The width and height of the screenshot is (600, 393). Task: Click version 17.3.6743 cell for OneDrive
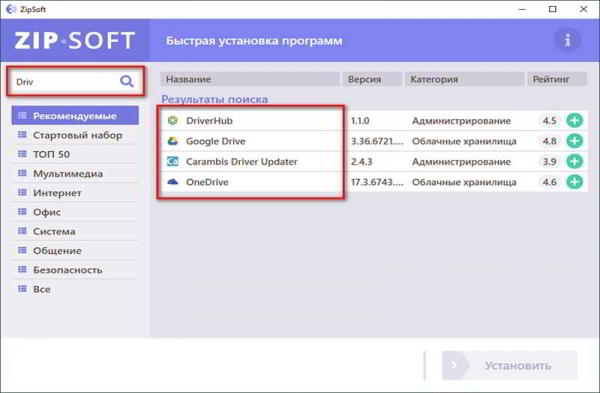[377, 182]
